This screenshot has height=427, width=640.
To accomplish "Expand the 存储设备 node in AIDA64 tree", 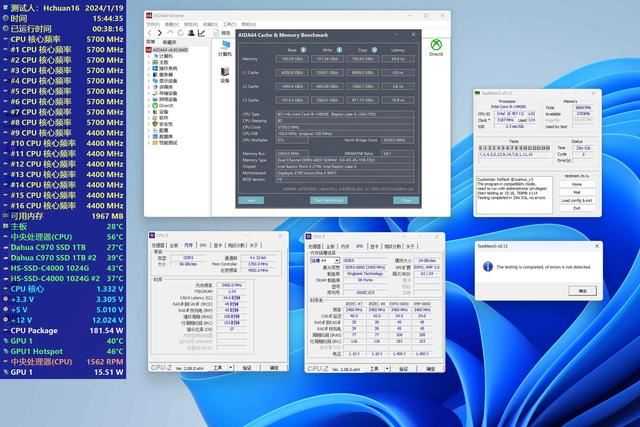I will pos(149,93).
